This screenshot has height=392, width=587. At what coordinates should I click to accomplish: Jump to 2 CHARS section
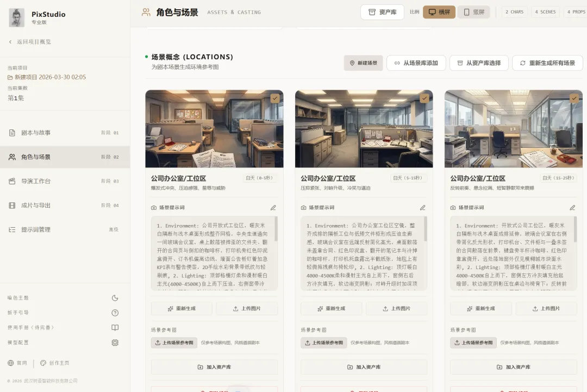tap(514, 12)
